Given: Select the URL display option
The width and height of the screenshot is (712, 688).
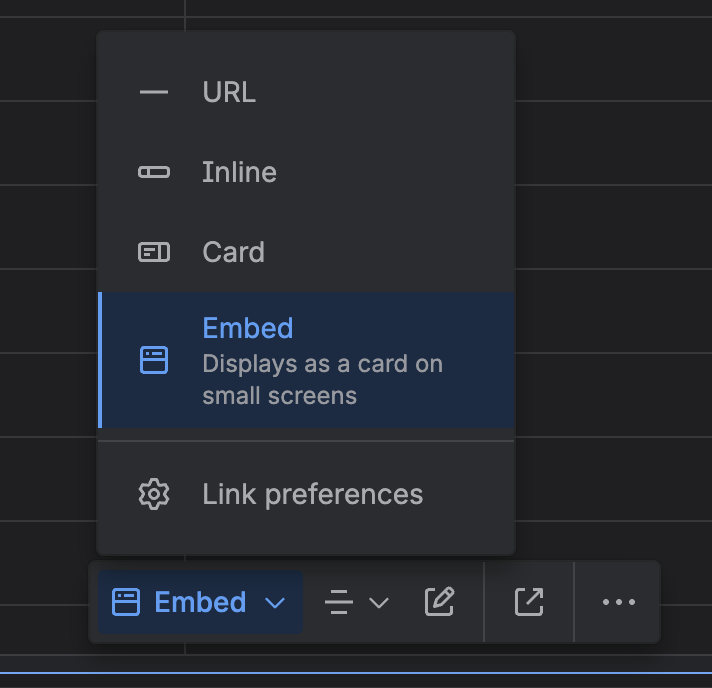Looking at the screenshot, I should 229,92.
